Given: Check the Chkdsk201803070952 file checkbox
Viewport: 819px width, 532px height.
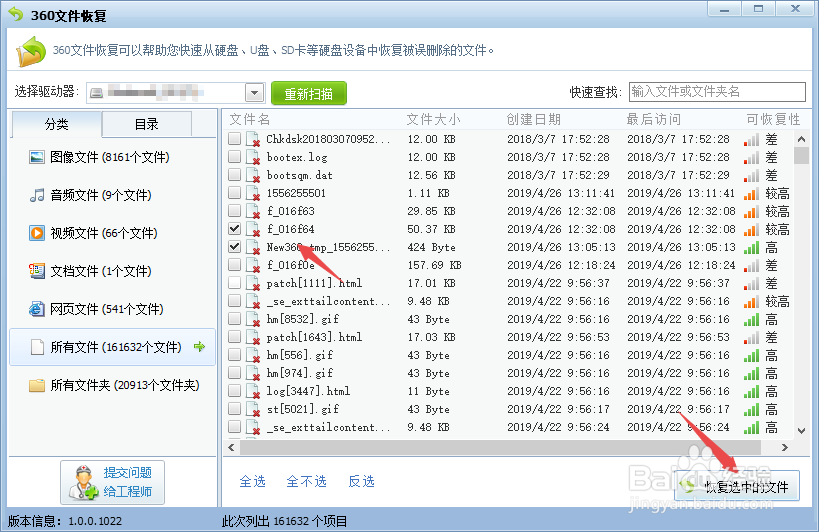Looking at the screenshot, I should pyautogui.click(x=235, y=139).
